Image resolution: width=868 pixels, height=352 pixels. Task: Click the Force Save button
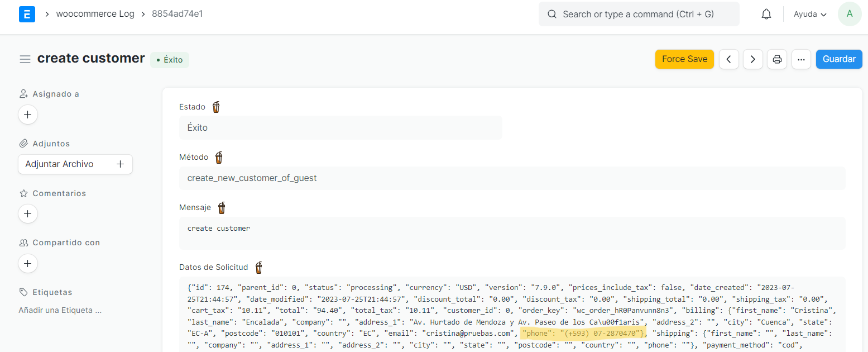684,59
